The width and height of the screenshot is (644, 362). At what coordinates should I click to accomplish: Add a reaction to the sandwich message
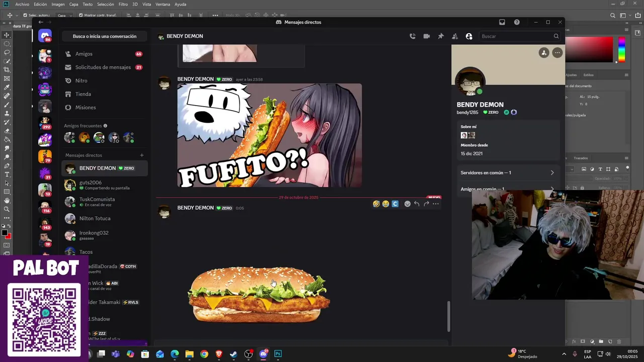tap(408, 204)
